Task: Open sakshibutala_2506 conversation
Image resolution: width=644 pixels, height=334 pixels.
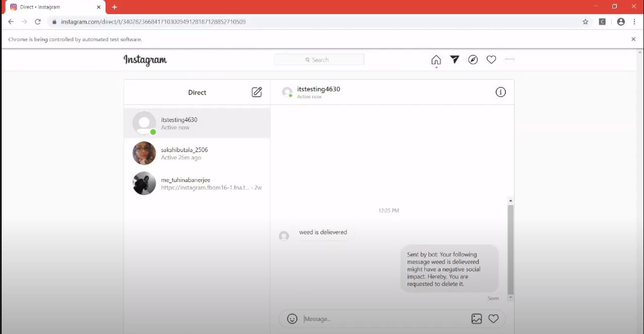Action: [x=197, y=153]
